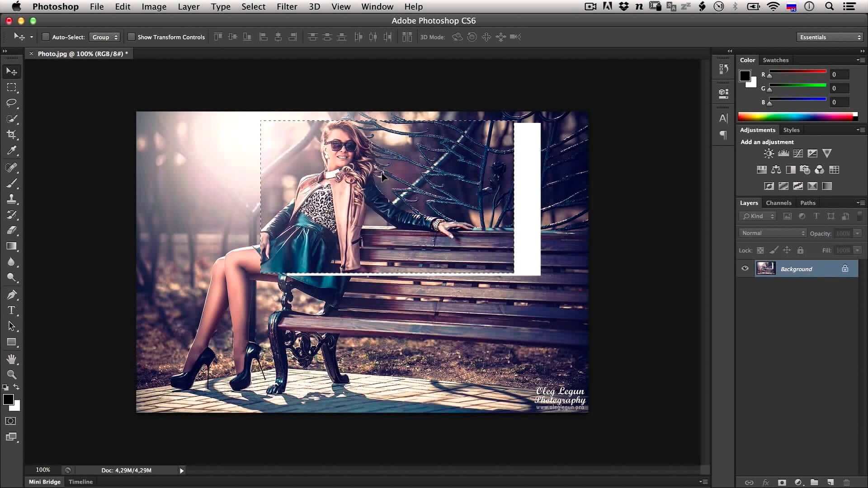Choose the Horizontal Type tool
Screen dimensions: 868x488
point(11,310)
